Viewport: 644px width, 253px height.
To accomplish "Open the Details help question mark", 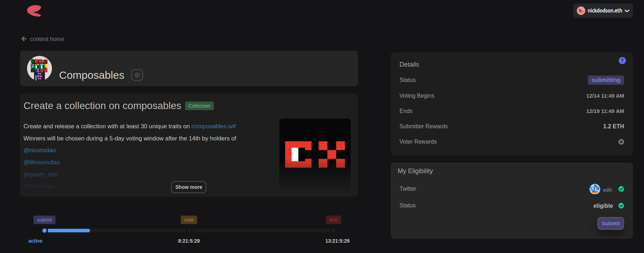I will [622, 61].
